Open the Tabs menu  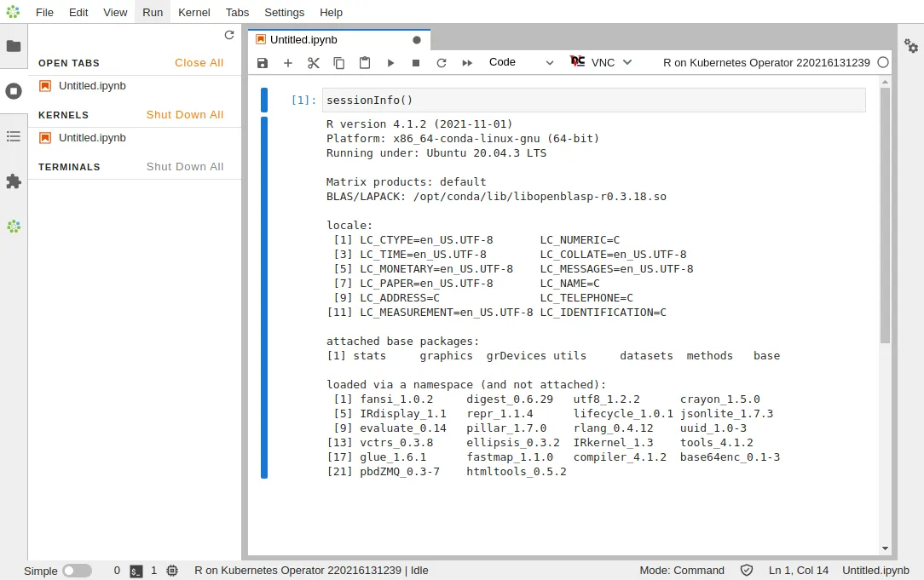coord(237,13)
